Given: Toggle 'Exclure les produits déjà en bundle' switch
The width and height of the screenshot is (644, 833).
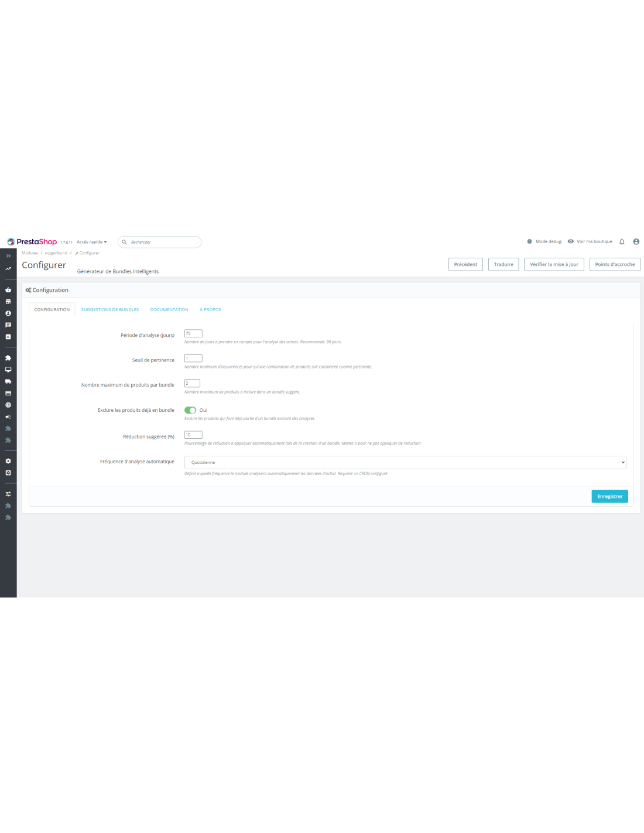Looking at the screenshot, I should tap(190, 410).
